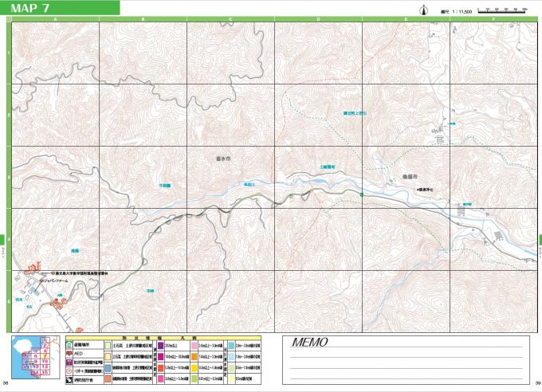Click column header A
Viewport: 542px width, 392px height.
[x=56, y=19]
